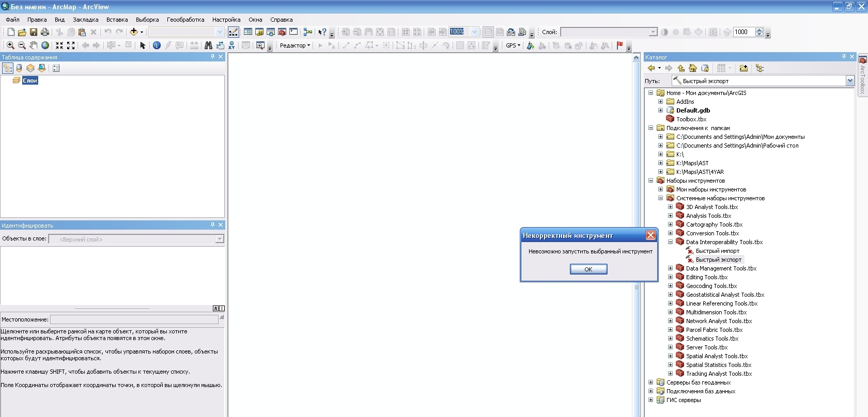The height and width of the screenshot is (417, 868).
Task: List layers by selection
Action: pyautogui.click(x=42, y=68)
